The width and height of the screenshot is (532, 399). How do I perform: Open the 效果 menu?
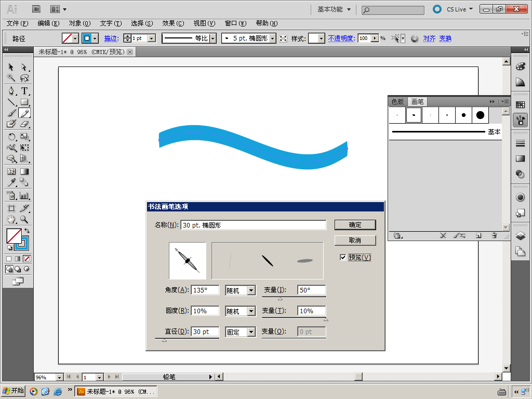172,23
